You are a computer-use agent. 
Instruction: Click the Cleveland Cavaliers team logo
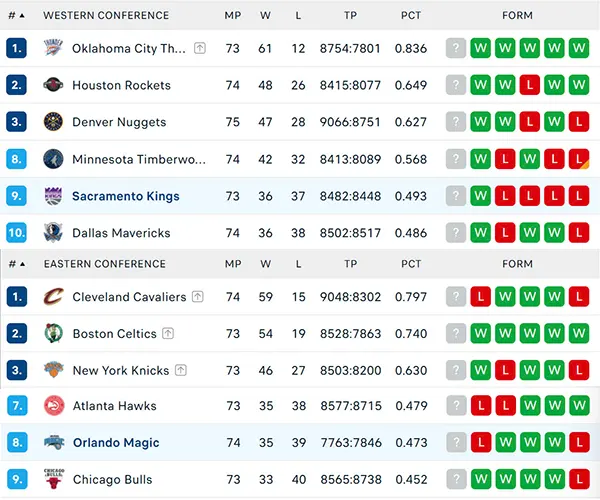(x=54, y=296)
